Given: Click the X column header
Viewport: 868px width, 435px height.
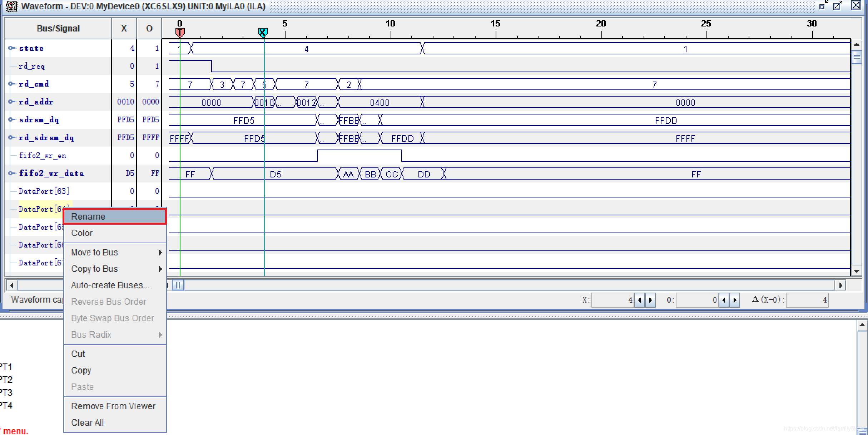Looking at the screenshot, I should [x=124, y=28].
